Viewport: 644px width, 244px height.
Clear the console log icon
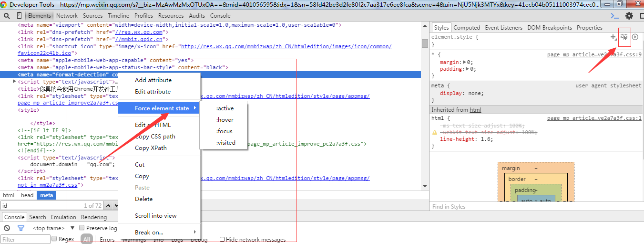7,228
